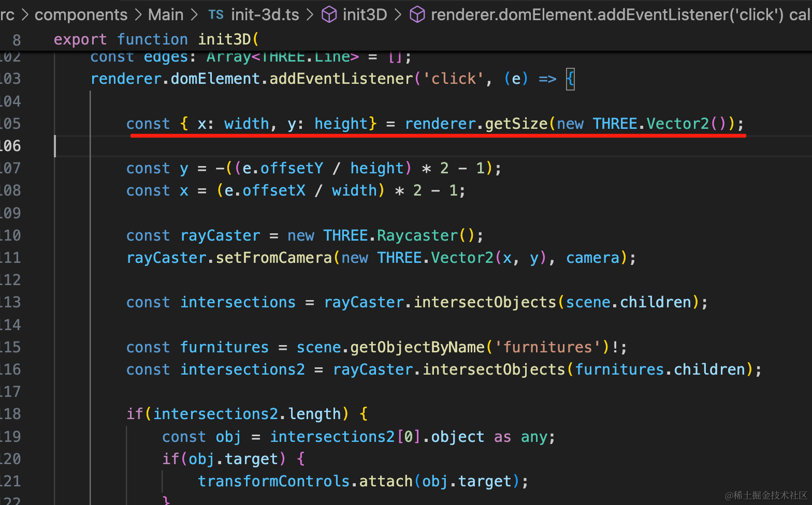
Task: Click 'width' in the destructuring assignment
Action: click(247, 124)
